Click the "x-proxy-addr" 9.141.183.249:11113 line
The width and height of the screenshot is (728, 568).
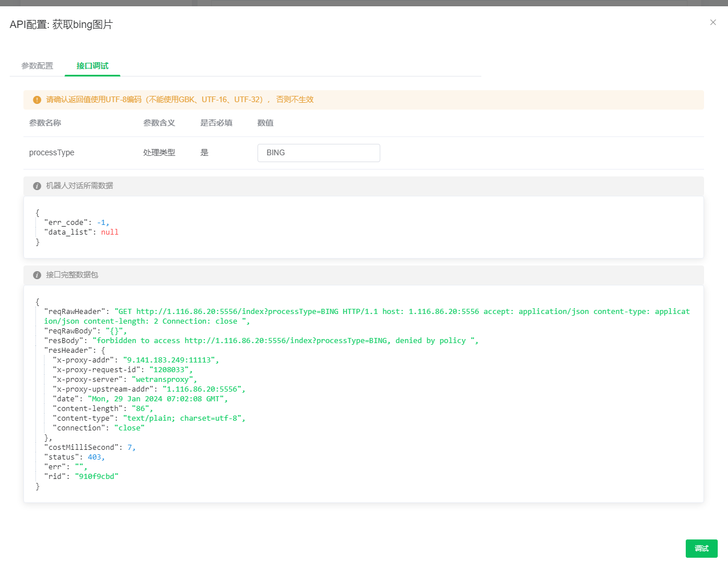136,360
